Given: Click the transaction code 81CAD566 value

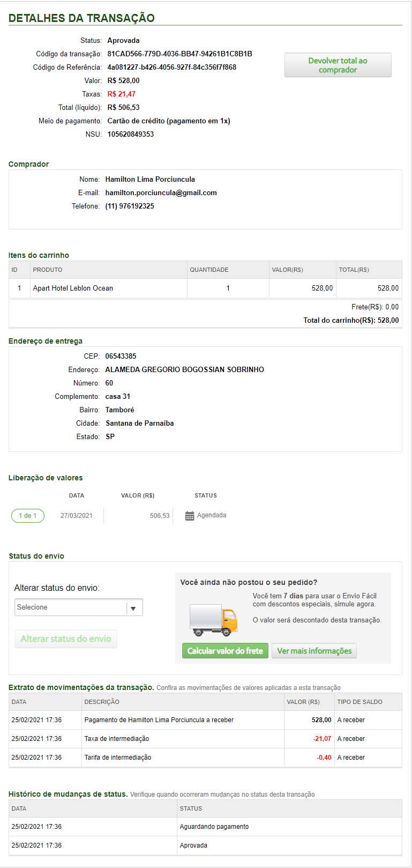Looking at the screenshot, I should click(179, 54).
